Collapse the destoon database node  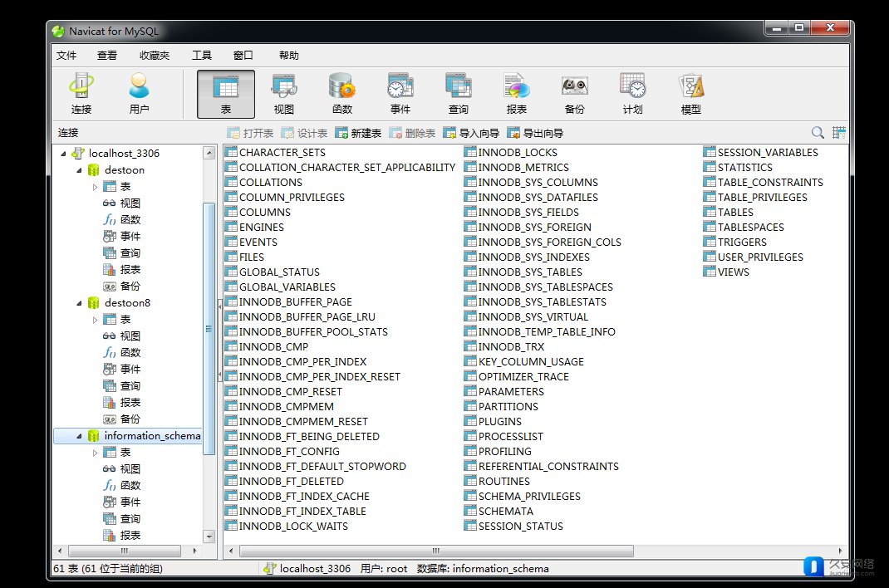point(80,170)
